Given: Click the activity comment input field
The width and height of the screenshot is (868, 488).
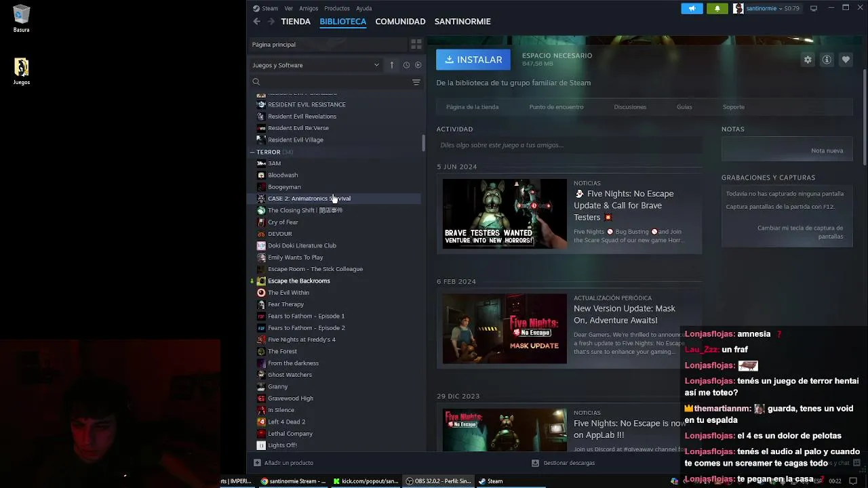Looking at the screenshot, I should pos(568,145).
